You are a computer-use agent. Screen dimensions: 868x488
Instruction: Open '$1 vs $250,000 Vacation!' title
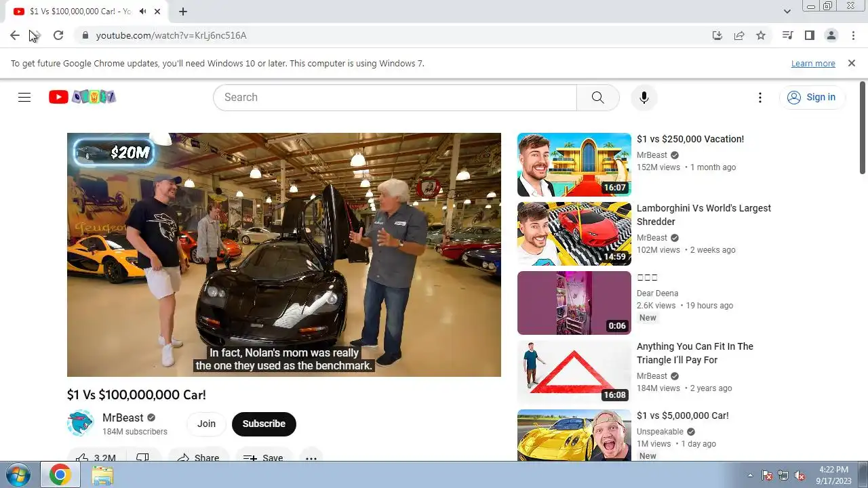(690, 139)
